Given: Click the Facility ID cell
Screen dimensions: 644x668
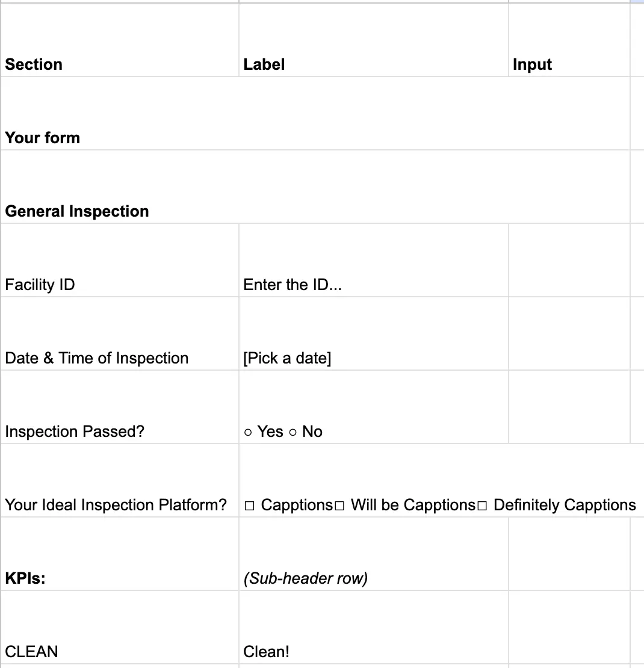Looking at the screenshot, I should [120, 261].
